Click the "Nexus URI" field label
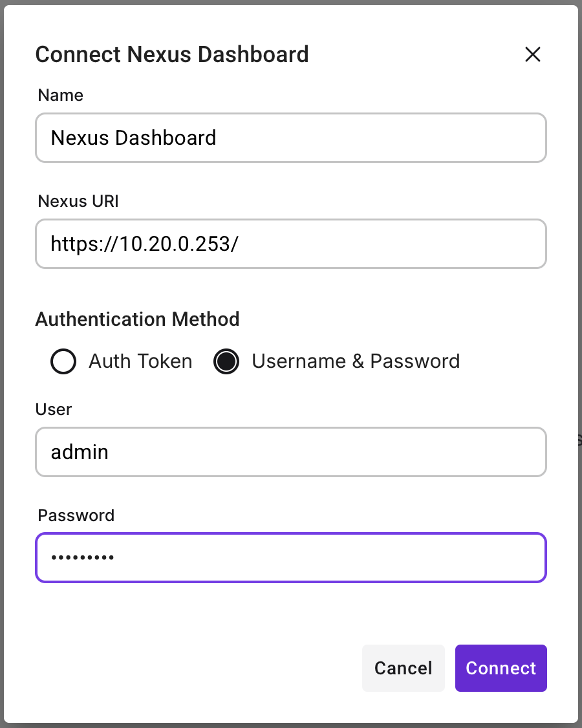Image resolution: width=582 pixels, height=728 pixels. pos(78,201)
